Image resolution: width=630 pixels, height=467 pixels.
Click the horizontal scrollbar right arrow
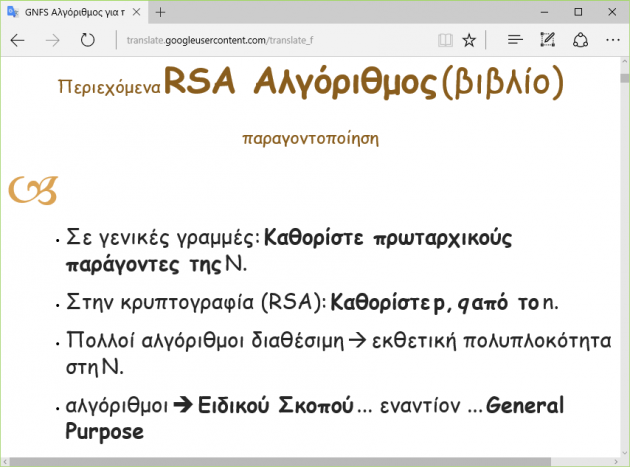616,462
